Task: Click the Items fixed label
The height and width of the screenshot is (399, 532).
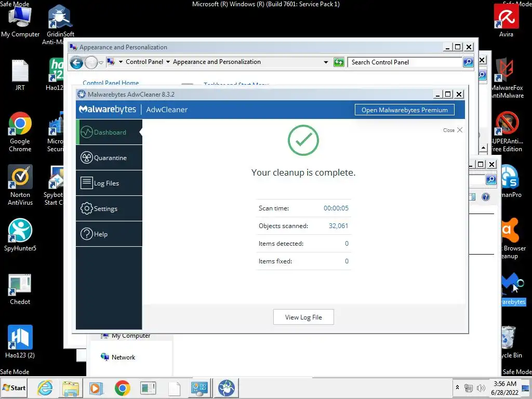Action: coord(275,261)
